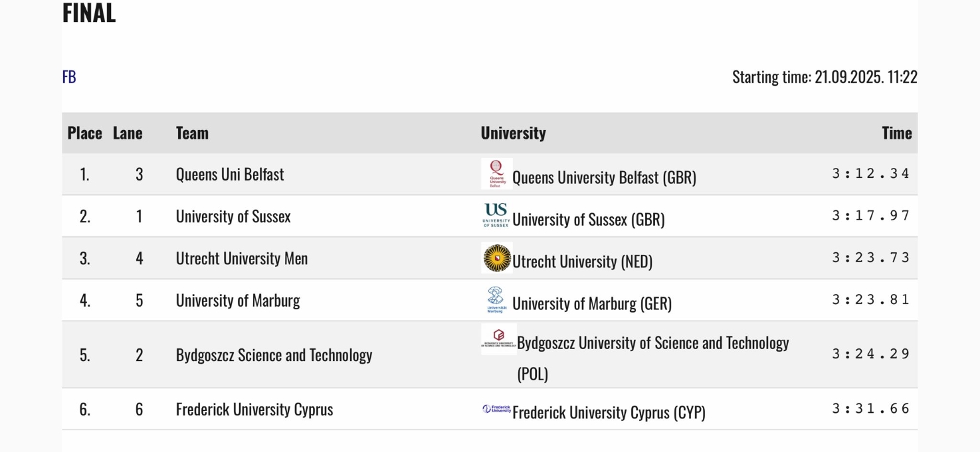Click the Lane column header
This screenshot has width=980, height=452.
(128, 133)
